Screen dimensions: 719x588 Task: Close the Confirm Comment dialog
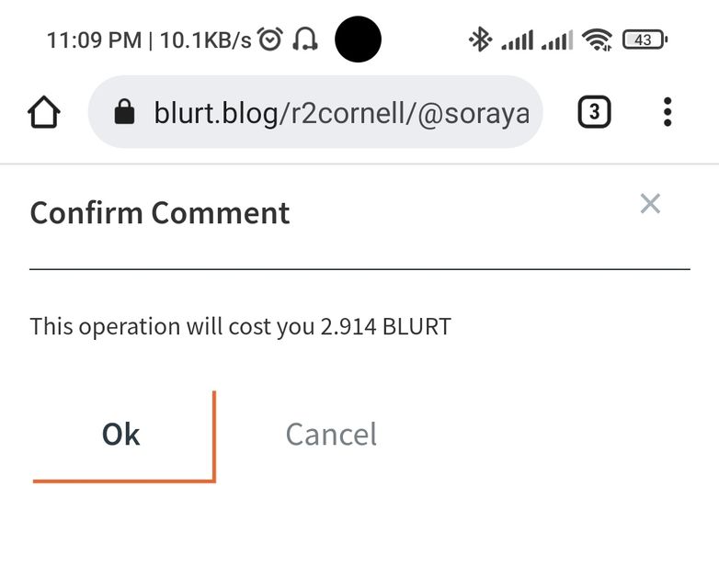click(x=650, y=204)
